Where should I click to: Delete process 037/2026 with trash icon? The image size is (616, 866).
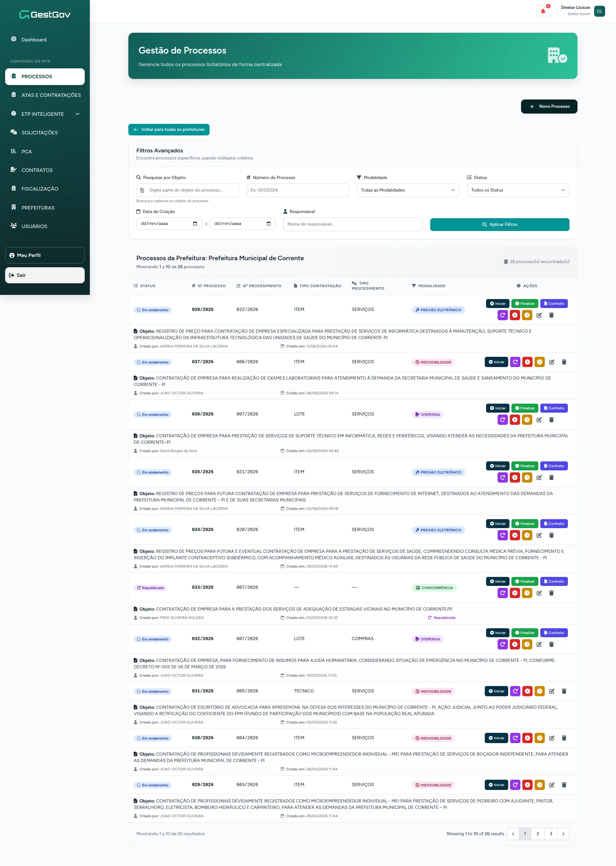tap(564, 362)
